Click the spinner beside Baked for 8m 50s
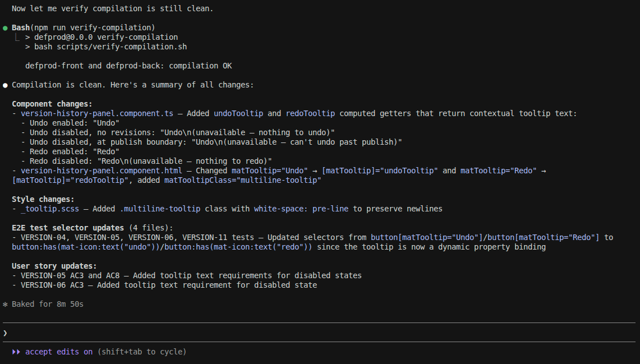Image resolution: width=640 pixels, height=364 pixels. 5,303
